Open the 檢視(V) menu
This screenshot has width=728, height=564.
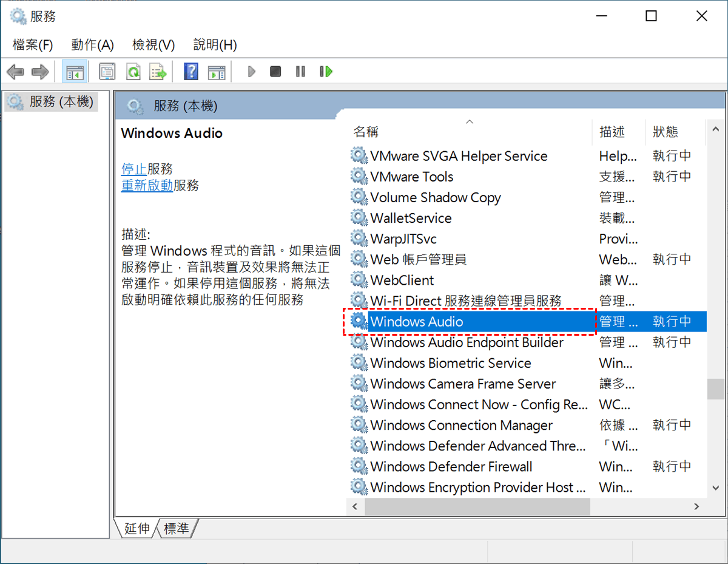[x=153, y=45]
